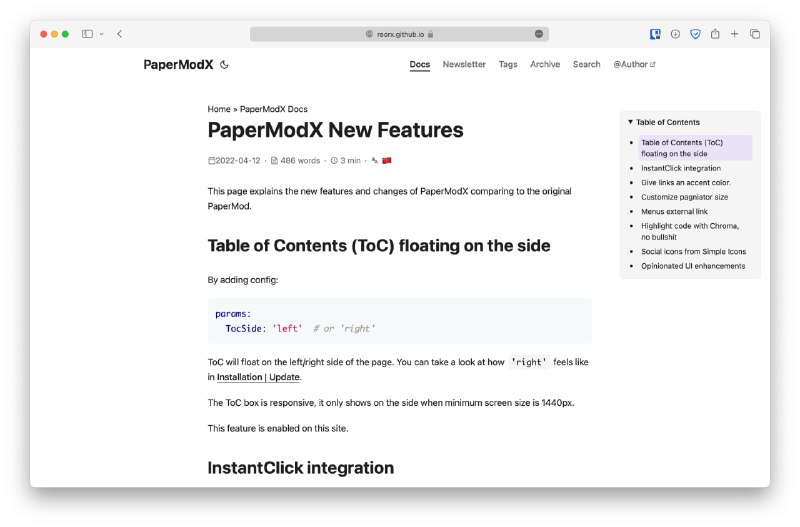The width and height of the screenshot is (800, 527).
Task: Click the 'PaperModX New Features' title
Action: point(335,130)
